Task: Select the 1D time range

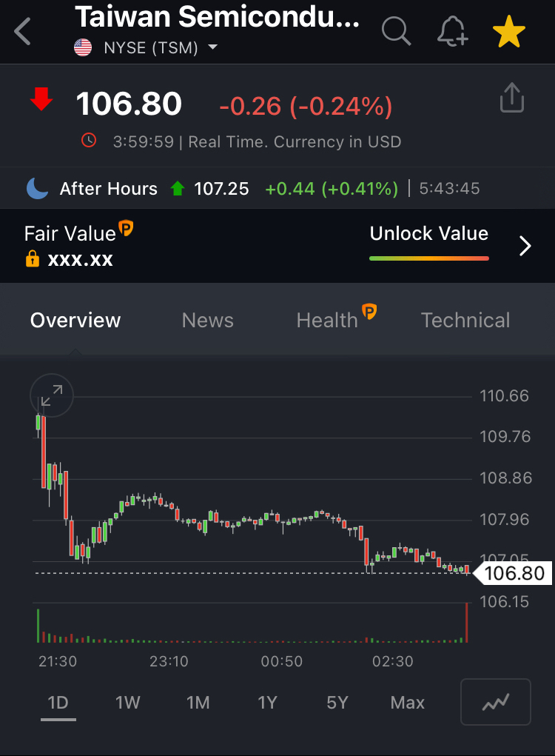Action: pyautogui.click(x=58, y=703)
